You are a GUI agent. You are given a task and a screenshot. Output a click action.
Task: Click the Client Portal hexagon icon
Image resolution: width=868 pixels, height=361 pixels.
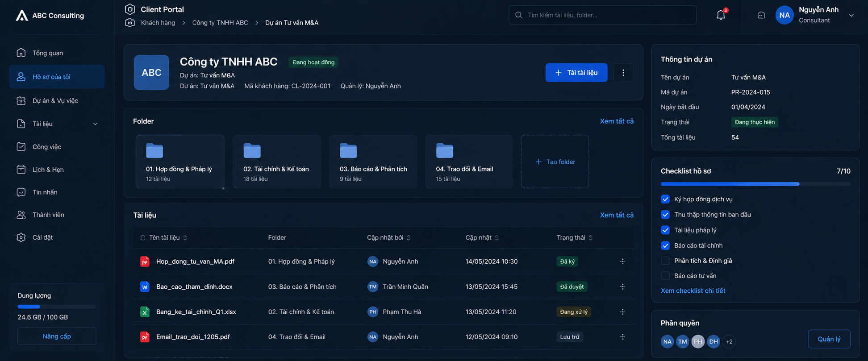[130, 9]
